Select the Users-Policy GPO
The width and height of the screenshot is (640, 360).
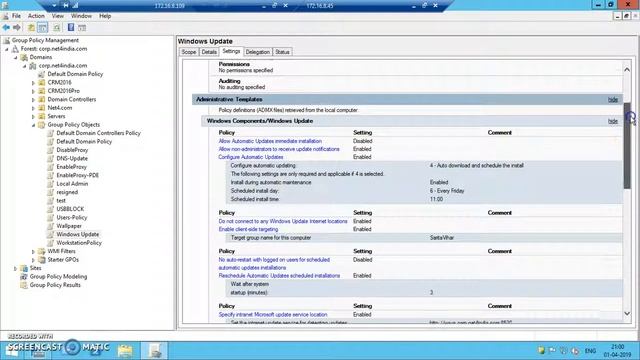pyautogui.click(x=71, y=218)
